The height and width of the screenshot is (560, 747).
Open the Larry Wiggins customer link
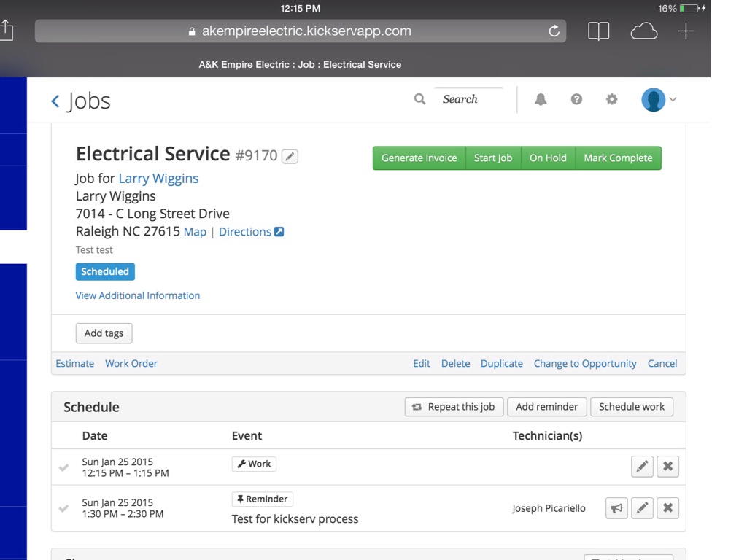click(158, 179)
